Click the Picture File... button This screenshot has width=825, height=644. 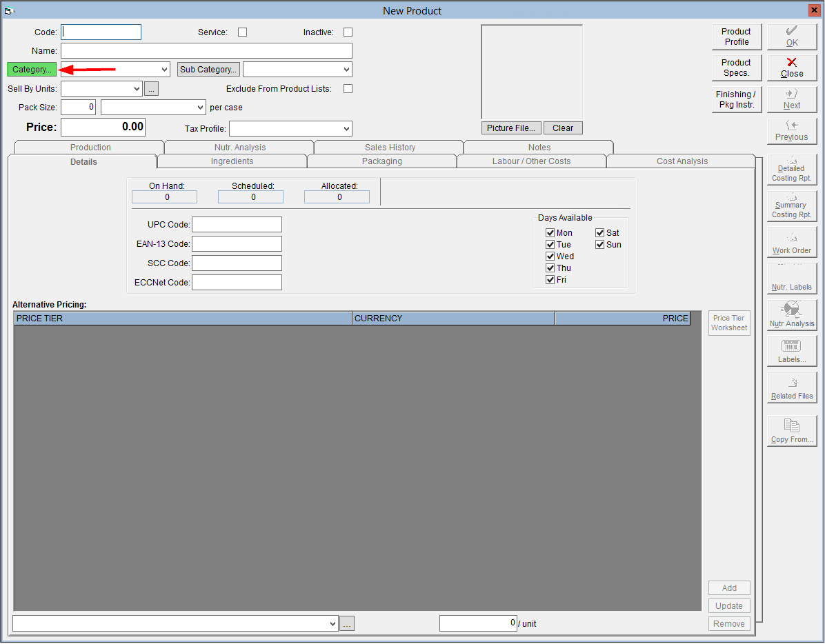(x=511, y=128)
